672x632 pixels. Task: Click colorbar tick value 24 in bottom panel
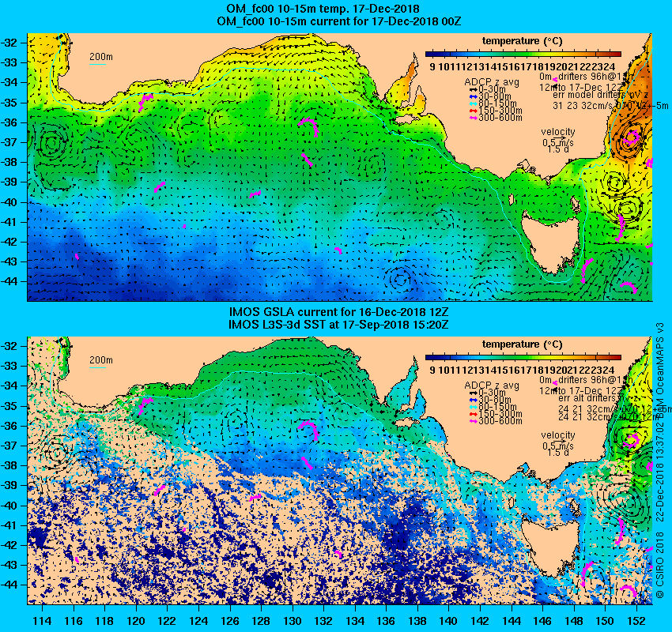point(609,371)
